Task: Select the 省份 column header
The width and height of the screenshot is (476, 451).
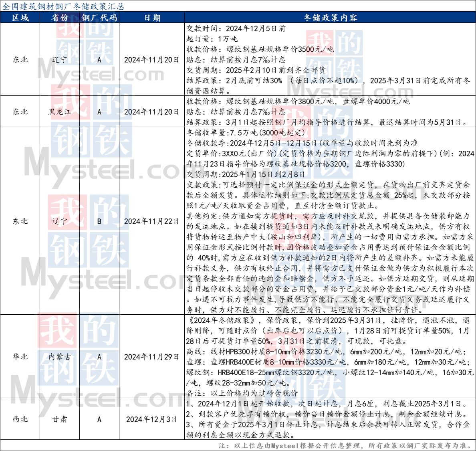Action: point(59,17)
